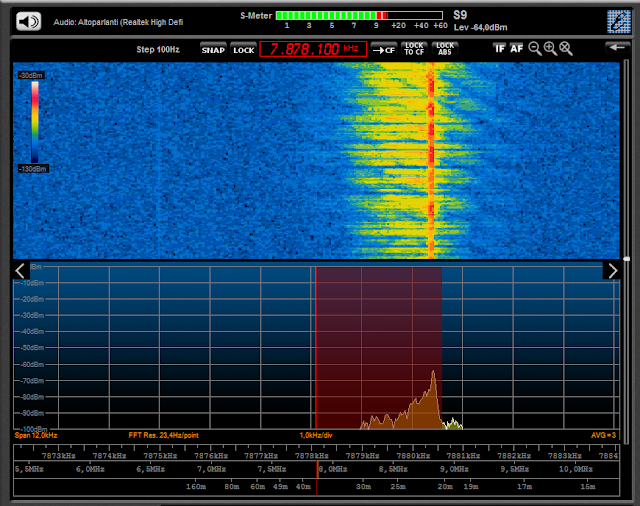
Task: Click the FFT Res. 23,4Hz/point label
Action: (x=163, y=435)
